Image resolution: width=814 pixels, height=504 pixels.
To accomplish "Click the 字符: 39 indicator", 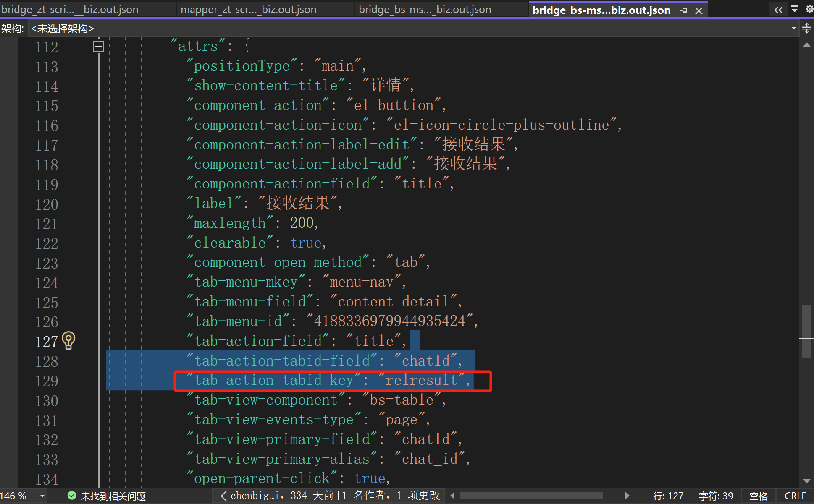I will point(716,496).
